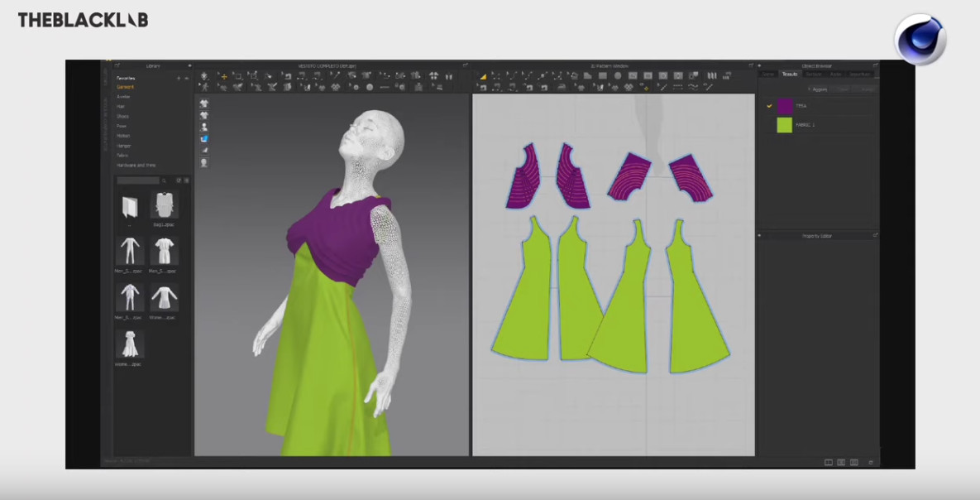The width and height of the screenshot is (980, 500).
Task: Toggle the checkmark beside TESA fabric
Action: click(769, 106)
